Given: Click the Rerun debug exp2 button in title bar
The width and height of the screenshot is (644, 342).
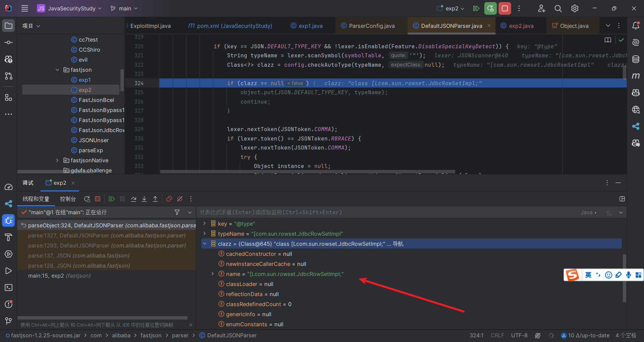Looking at the screenshot, I should pos(490,8).
